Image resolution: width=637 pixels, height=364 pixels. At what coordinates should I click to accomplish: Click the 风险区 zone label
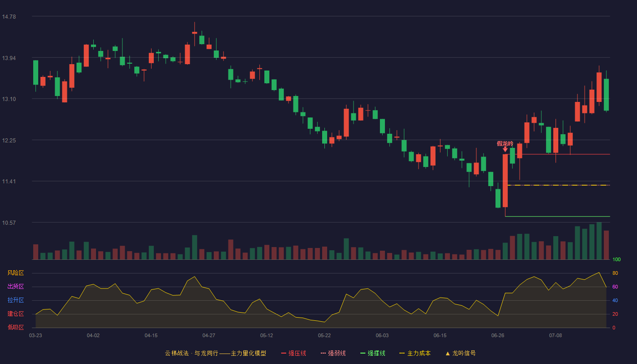(15, 273)
